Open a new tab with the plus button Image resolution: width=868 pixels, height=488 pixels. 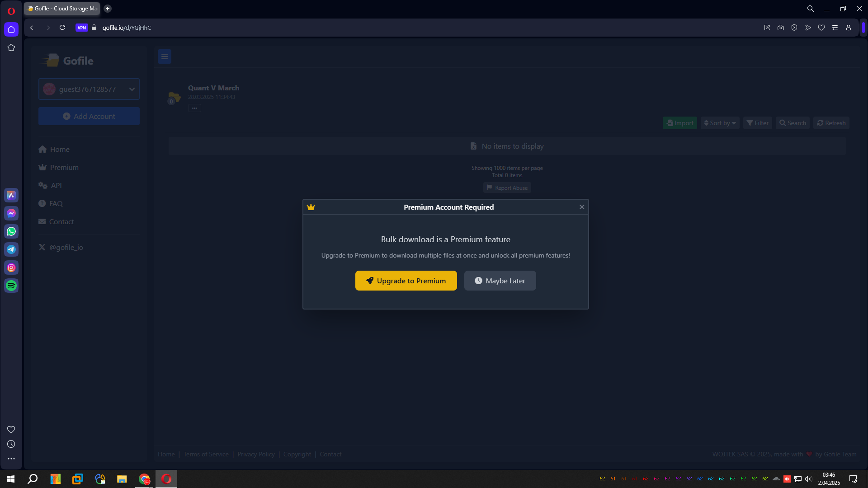pos(108,9)
